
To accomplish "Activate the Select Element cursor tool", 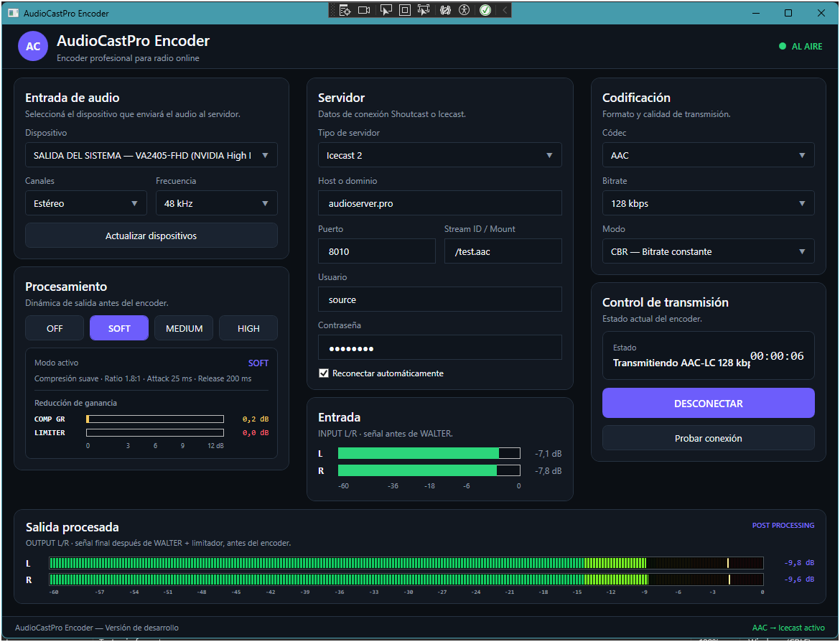I will click(386, 10).
